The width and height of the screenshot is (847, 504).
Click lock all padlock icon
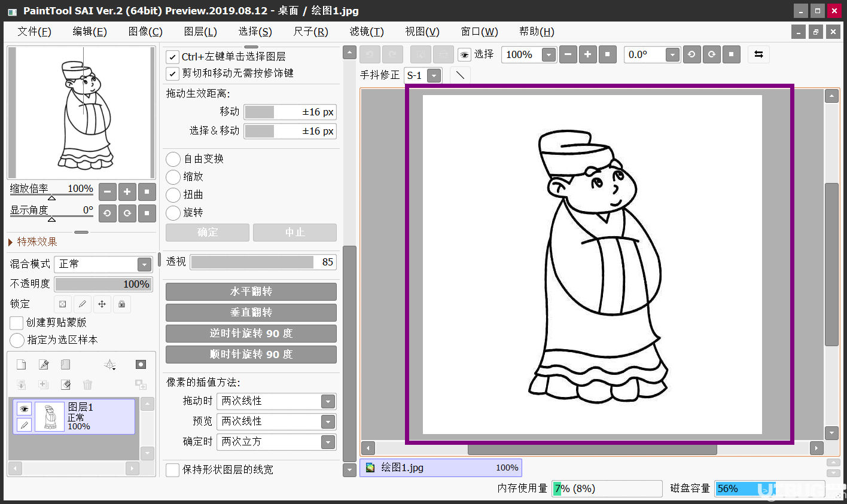tap(122, 304)
